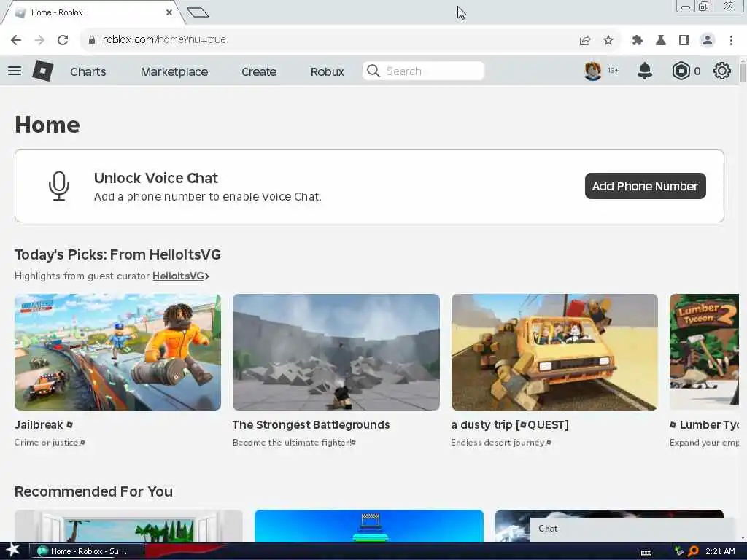This screenshot has height=560, width=747.
Task: Open browser extensions puzzle icon
Action: point(637,40)
